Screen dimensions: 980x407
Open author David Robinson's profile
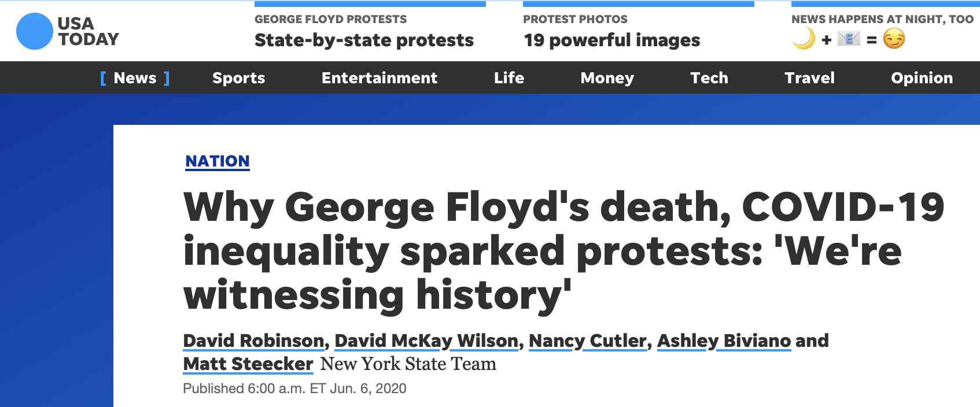tap(254, 341)
